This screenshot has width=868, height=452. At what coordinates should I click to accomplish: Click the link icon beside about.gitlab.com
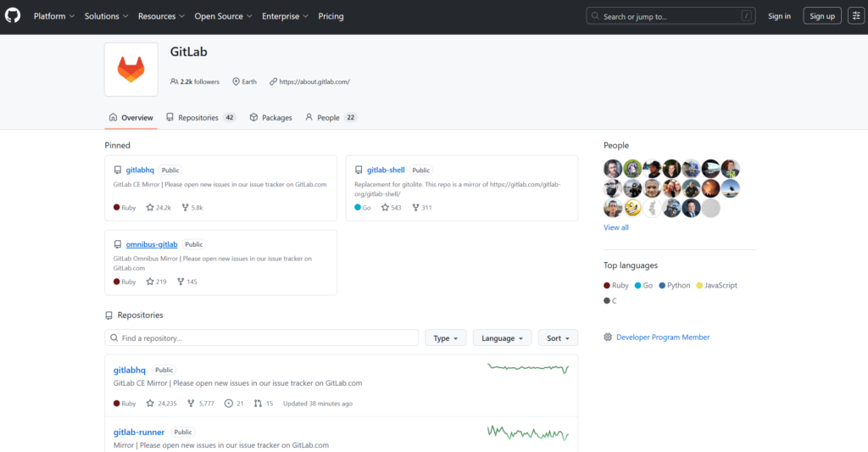pos(273,81)
